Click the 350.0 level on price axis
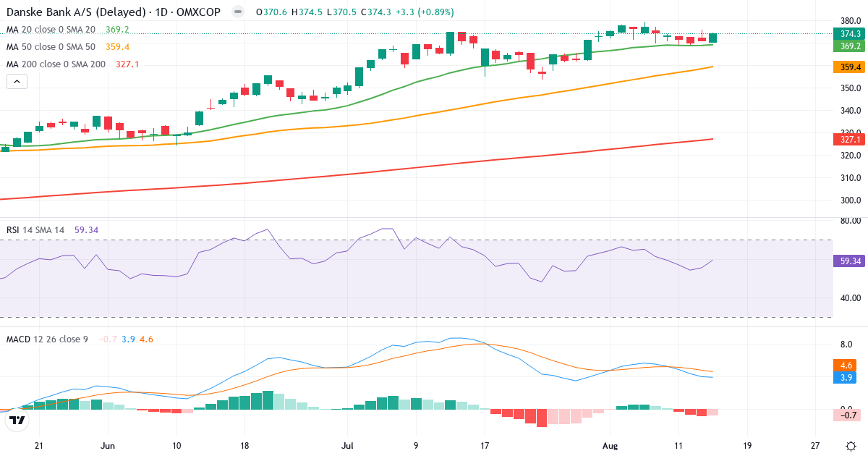868x456 pixels. tap(850, 88)
